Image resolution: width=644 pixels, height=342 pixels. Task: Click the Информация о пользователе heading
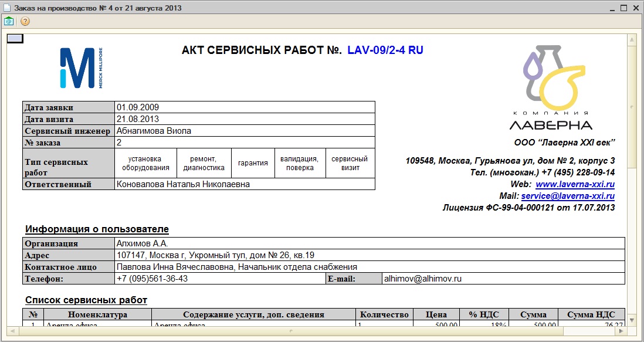(97, 229)
